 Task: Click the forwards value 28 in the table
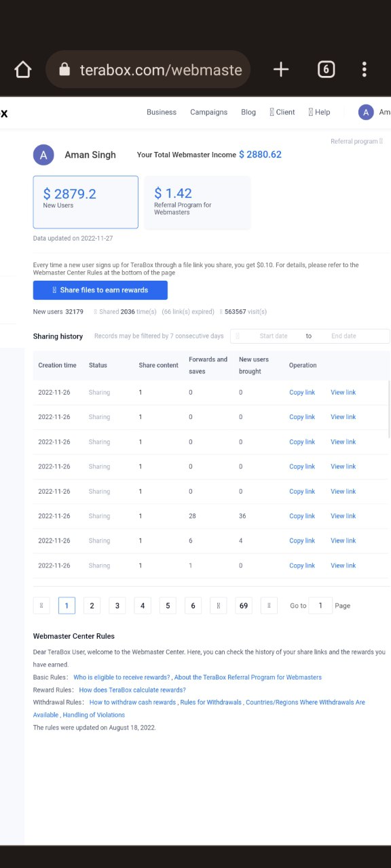tap(193, 516)
